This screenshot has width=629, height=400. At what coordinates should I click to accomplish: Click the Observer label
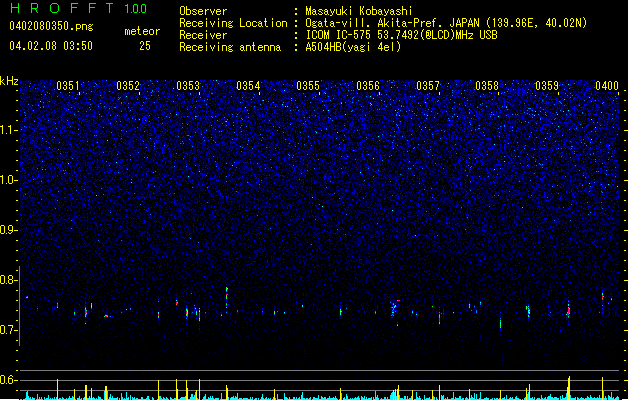(203, 11)
